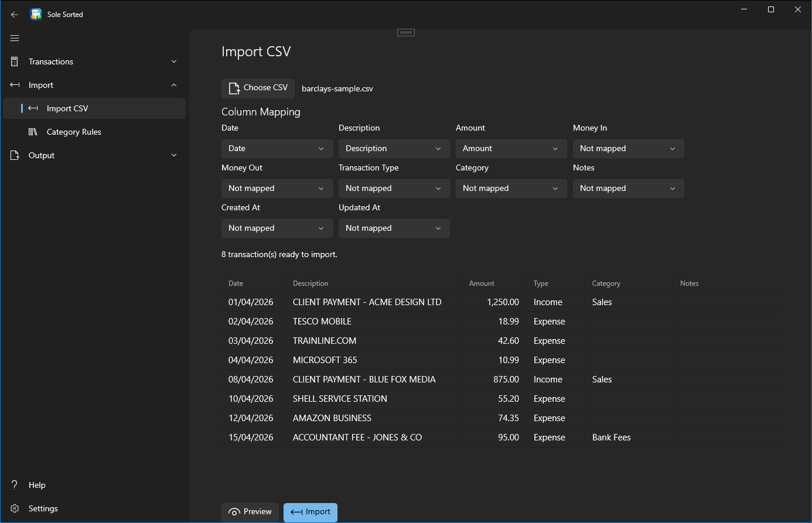
Task: Open the Money Out mapping dropdown
Action: click(277, 189)
